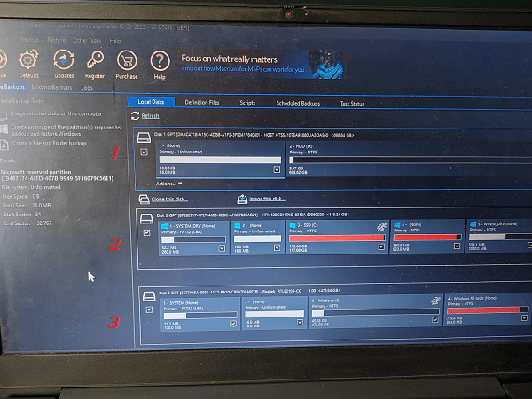This screenshot has width=532, height=399.
Task: Select the HDD (D:) partition on Disk 1
Action: [x=409, y=159]
